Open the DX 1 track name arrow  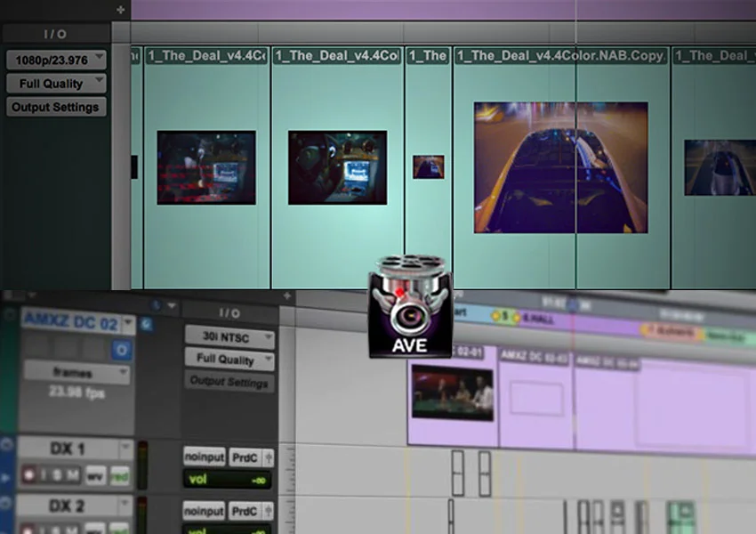125,449
